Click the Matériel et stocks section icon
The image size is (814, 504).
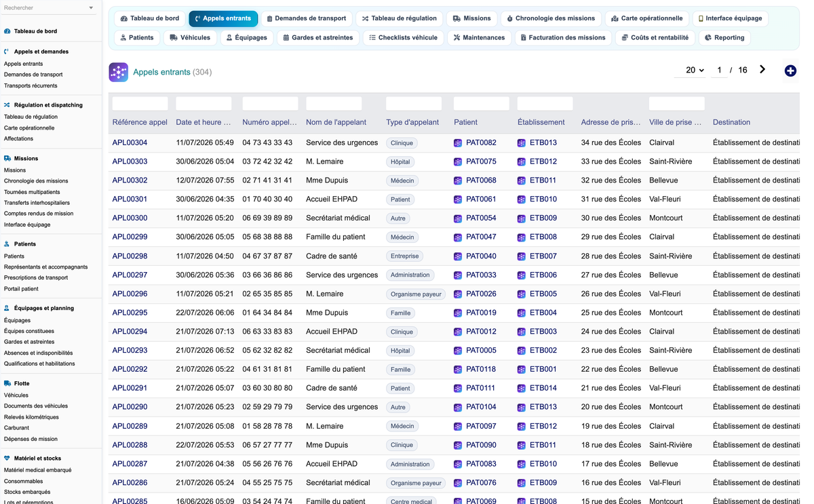[x=7, y=459]
